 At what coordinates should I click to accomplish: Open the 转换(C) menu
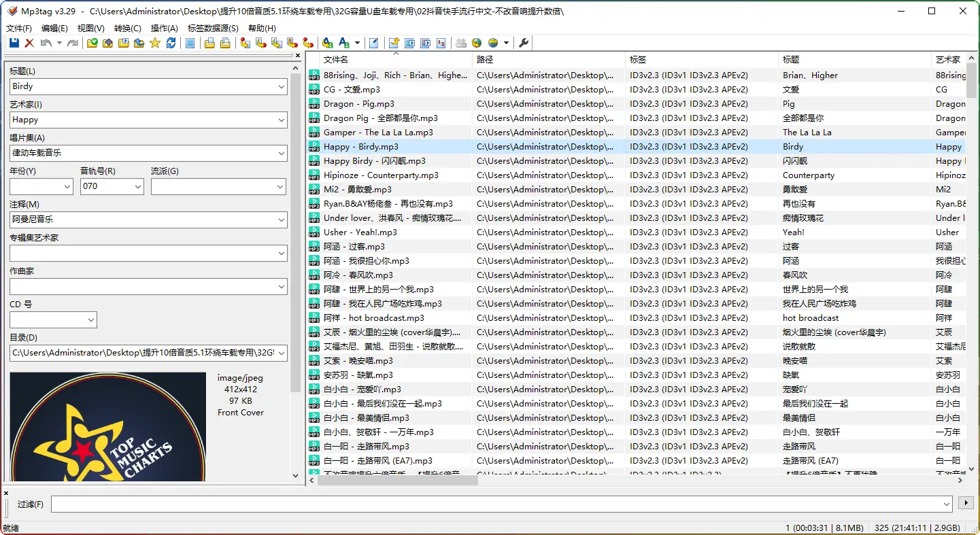127,29
